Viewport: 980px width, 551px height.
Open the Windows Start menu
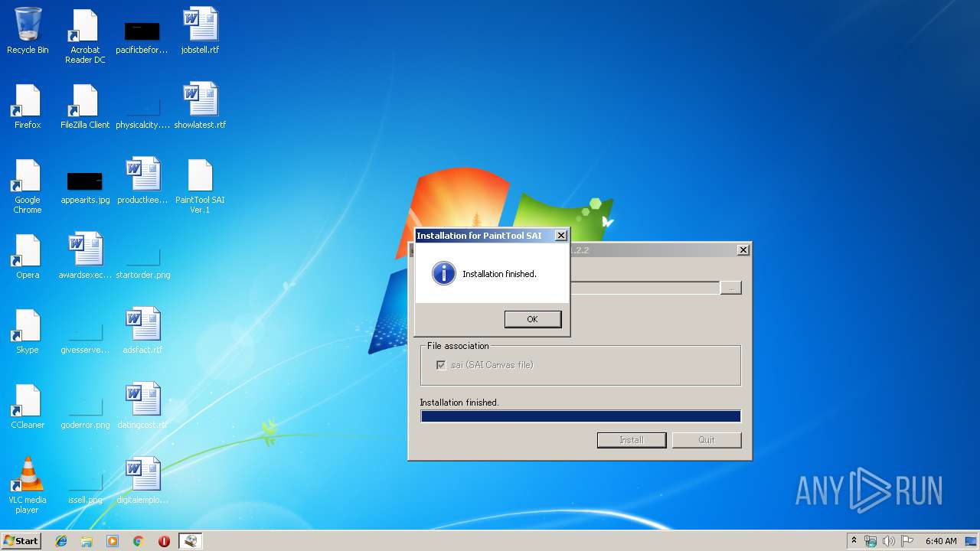point(21,540)
